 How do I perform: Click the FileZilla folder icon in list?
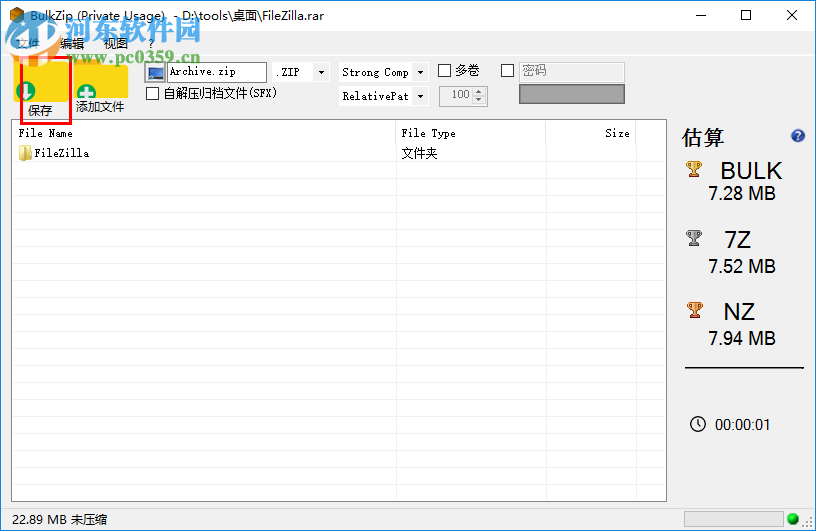tap(25, 153)
